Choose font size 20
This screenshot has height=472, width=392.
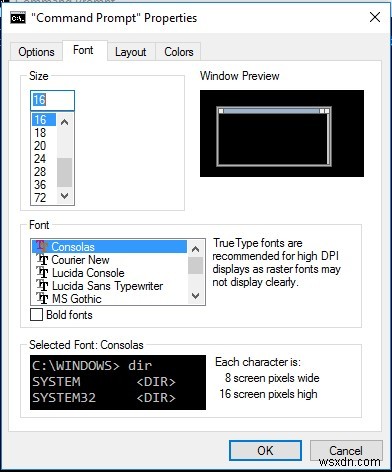tap(44, 146)
